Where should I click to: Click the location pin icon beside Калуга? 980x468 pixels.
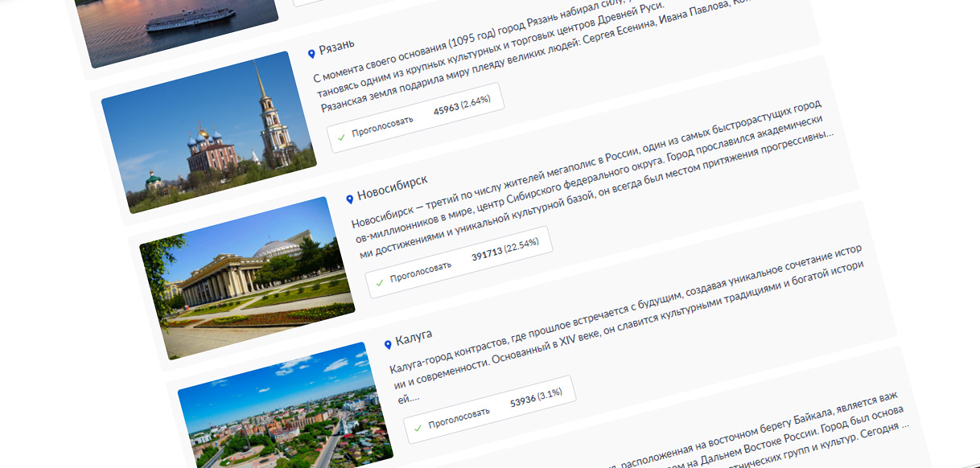tap(388, 344)
